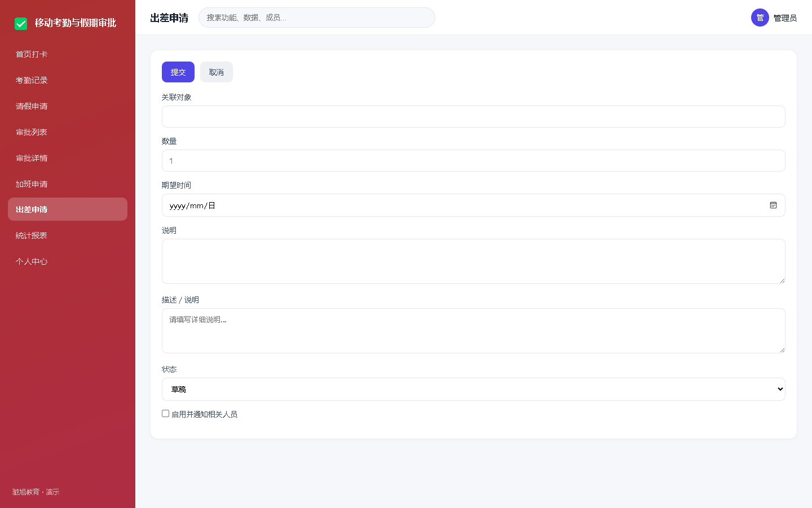Click the 启用并通知相关人员 label text
812x508 pixels.
coord(204,414)
